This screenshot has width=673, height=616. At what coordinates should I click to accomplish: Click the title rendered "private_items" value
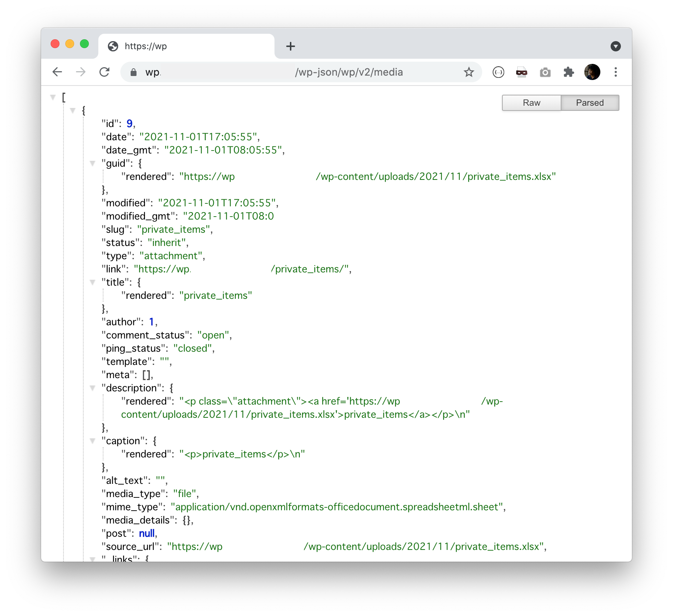tap(215, 296)
